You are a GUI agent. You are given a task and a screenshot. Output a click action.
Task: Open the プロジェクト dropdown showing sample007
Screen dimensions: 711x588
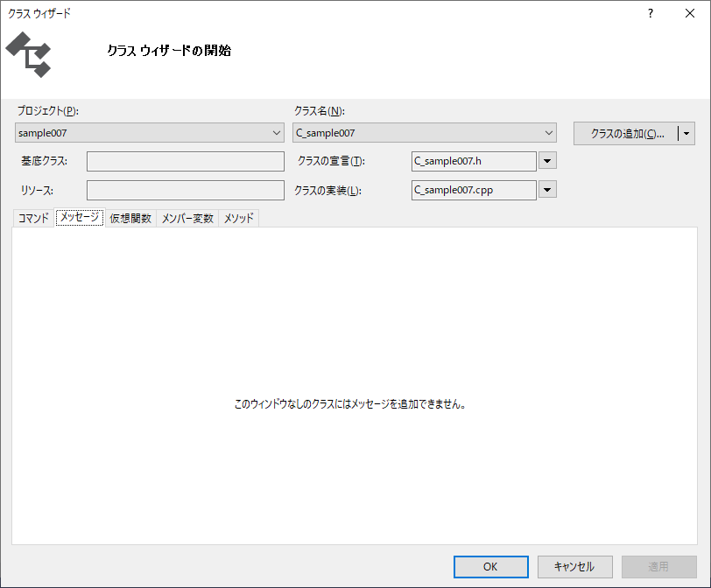(150, 133)
